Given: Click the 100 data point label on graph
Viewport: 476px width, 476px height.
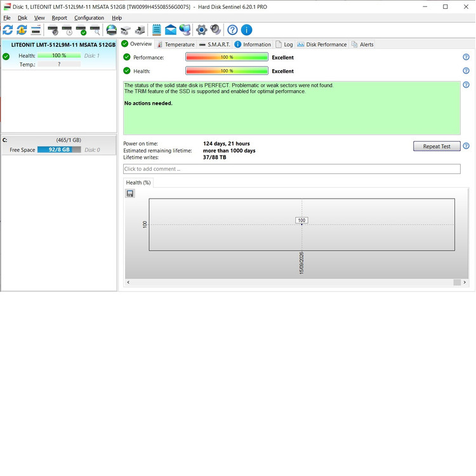Looking at the screenshot, I should pyautogui.click(x=301, y=220).
